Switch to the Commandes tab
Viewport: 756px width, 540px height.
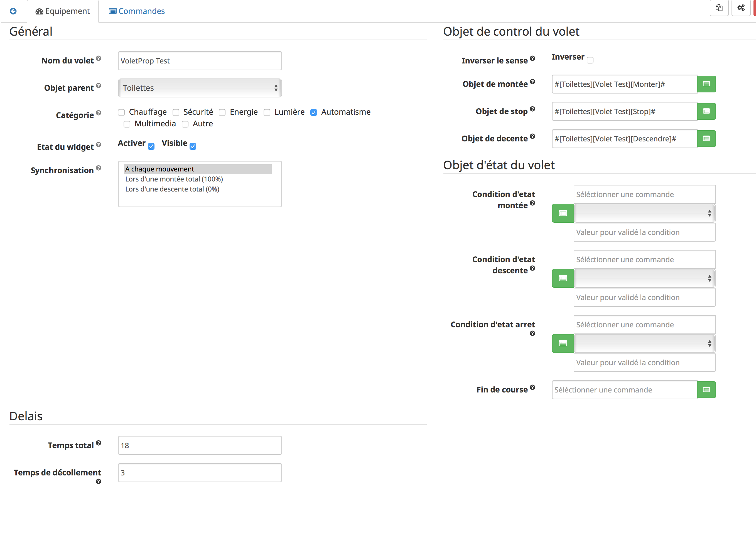pos(137,11)
